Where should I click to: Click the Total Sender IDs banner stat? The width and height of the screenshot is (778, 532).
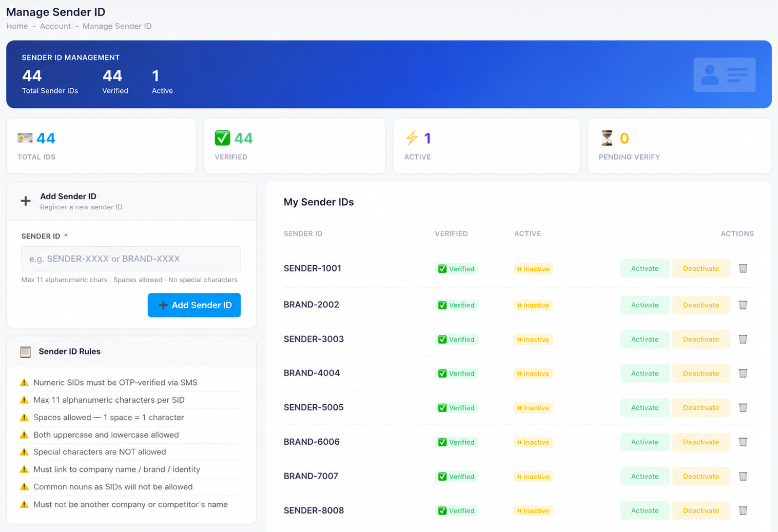pos(50,82)
